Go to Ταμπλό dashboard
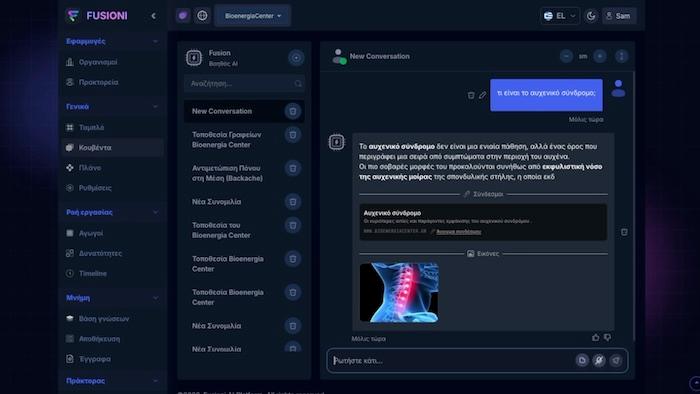This screenshot has height=394, width=700. [112, 127]
